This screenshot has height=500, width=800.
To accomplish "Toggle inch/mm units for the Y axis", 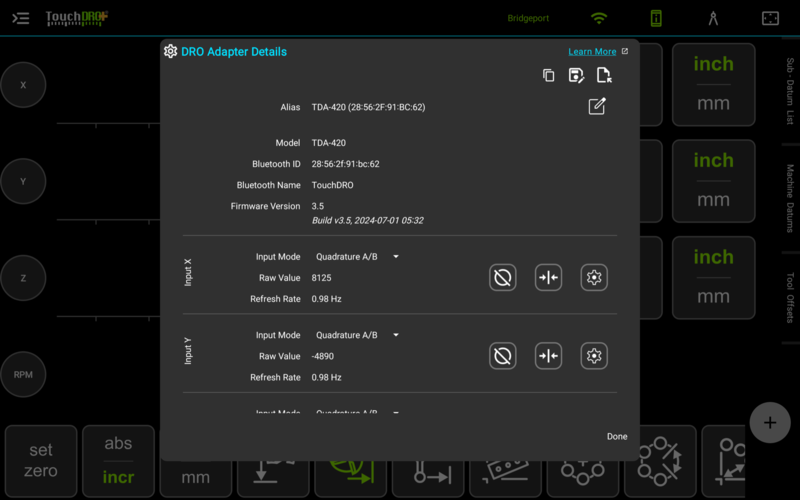I will pyautogui.click(x=713, y=181).
